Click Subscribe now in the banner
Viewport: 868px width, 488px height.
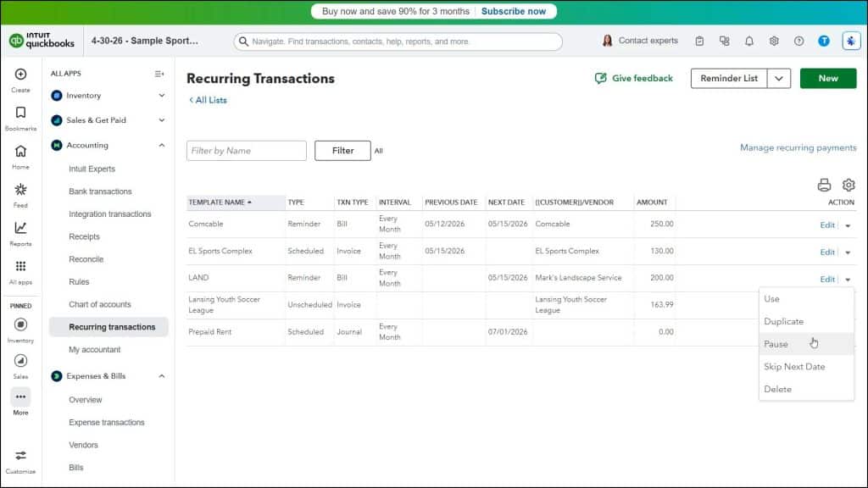coord(513,11)
